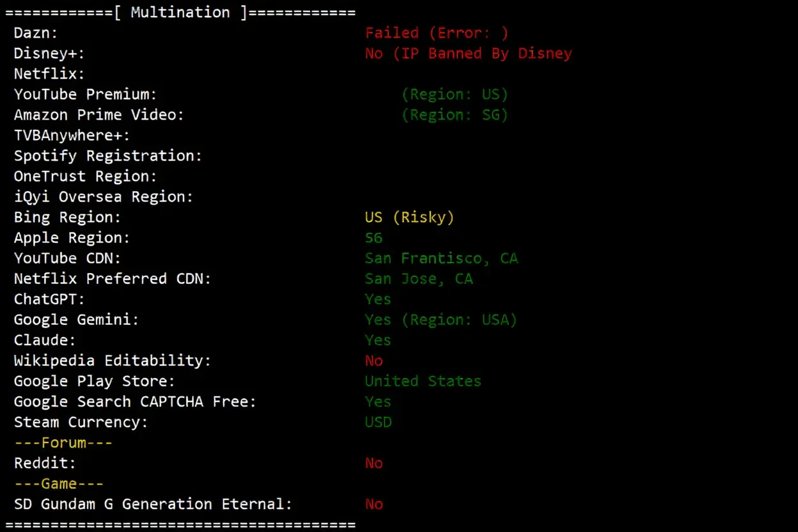Image resolution: width=798 pixels, height=532 pixels.
Task: Select the 'US (Risky)' value
Action: tap(410, 217)
